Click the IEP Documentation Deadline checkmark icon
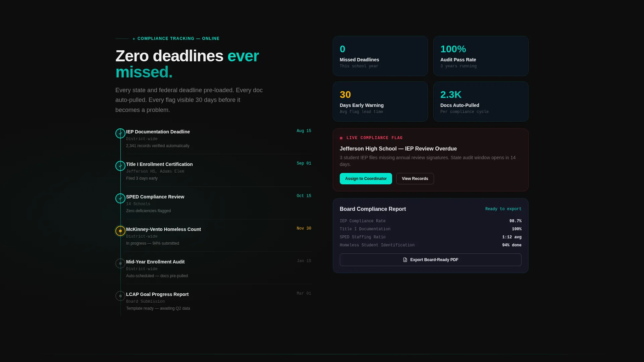This screenshot has width=644, height=362. click(120, 133)
